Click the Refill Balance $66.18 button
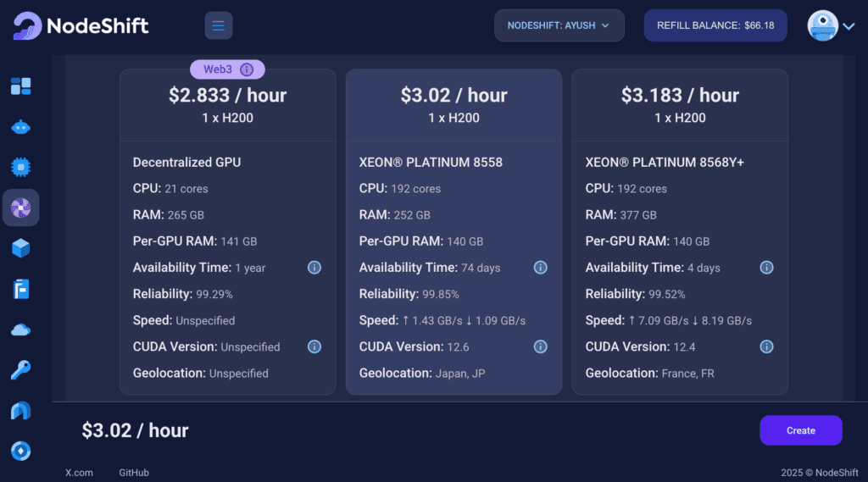Screen dimensions: 868x482 coord(715,25)
